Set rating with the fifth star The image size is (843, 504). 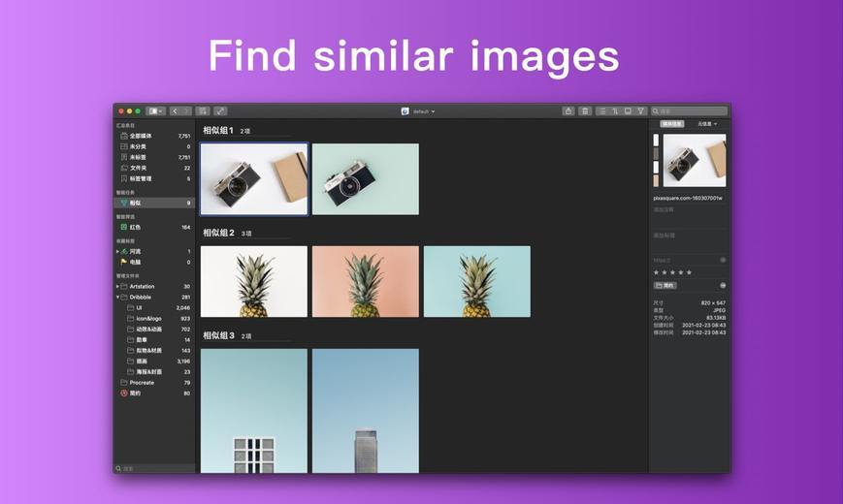tap(689, 272)
